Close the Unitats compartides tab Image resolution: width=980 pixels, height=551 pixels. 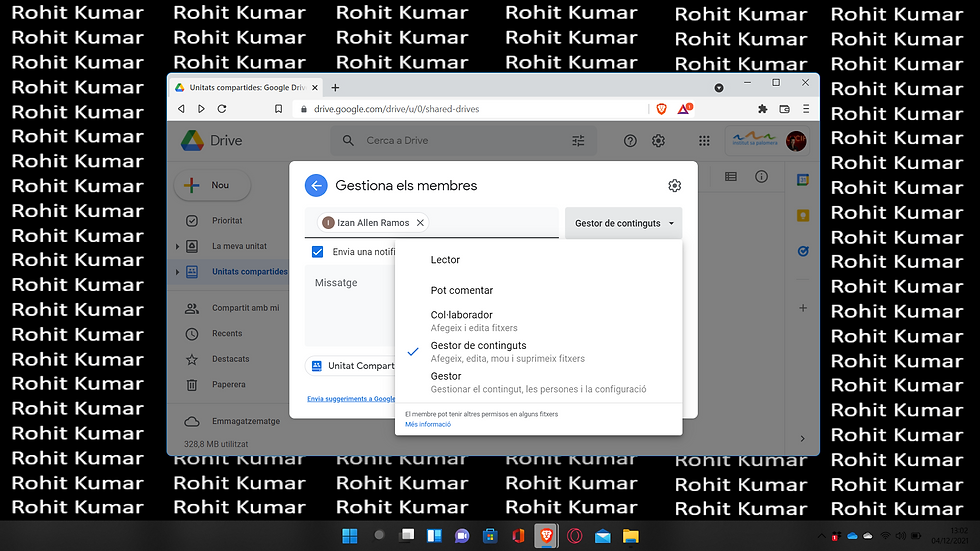pos(315,87)
